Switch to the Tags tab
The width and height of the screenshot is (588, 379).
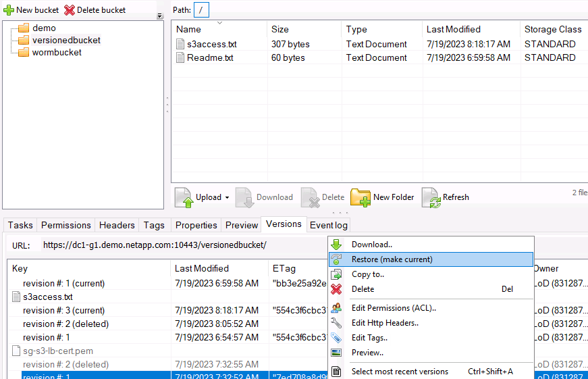154,225
